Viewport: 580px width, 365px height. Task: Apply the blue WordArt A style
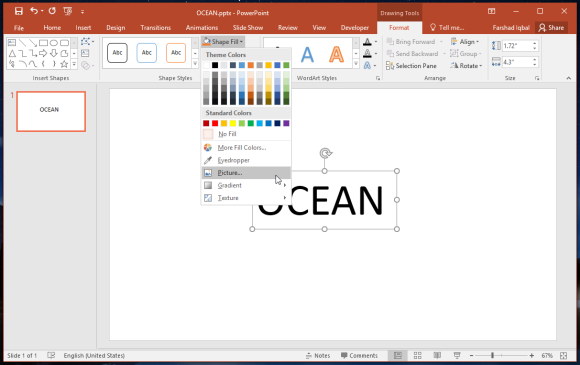click(307, 55)
